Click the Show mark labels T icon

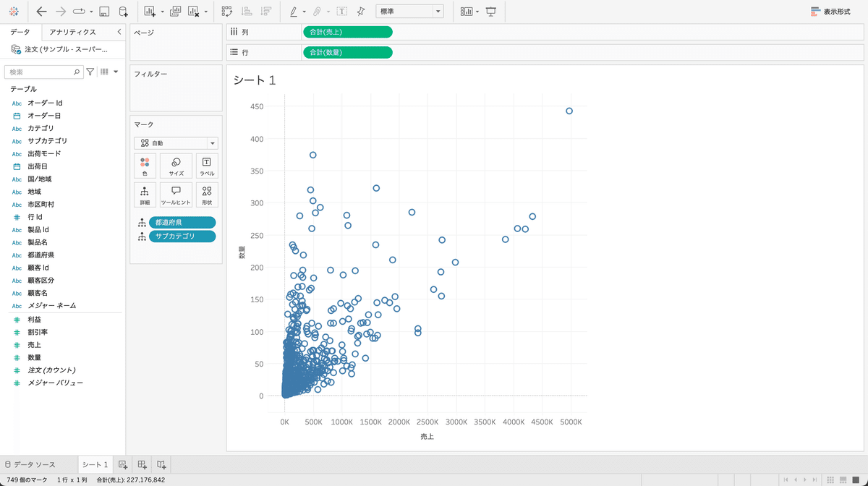(341, 12)
